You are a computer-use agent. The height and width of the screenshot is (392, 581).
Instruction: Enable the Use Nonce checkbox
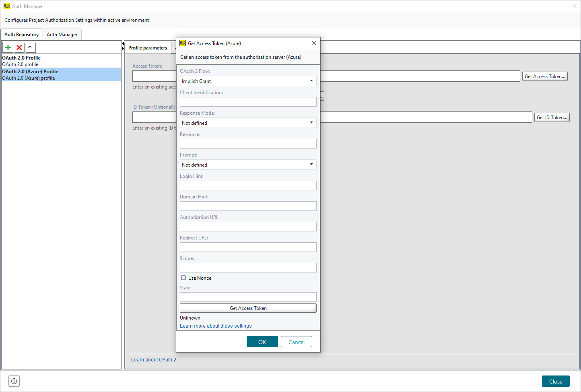pyautogui.click(x=183, y=277)
